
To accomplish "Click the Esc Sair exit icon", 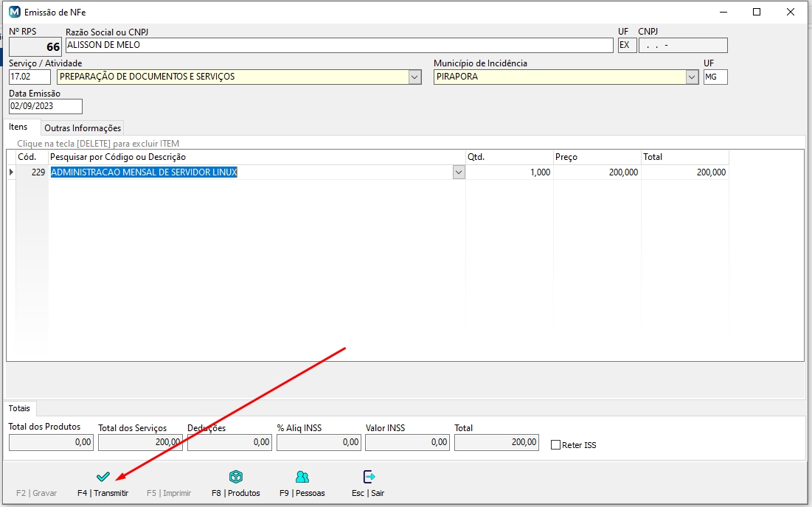I will (x=368, y=477).
